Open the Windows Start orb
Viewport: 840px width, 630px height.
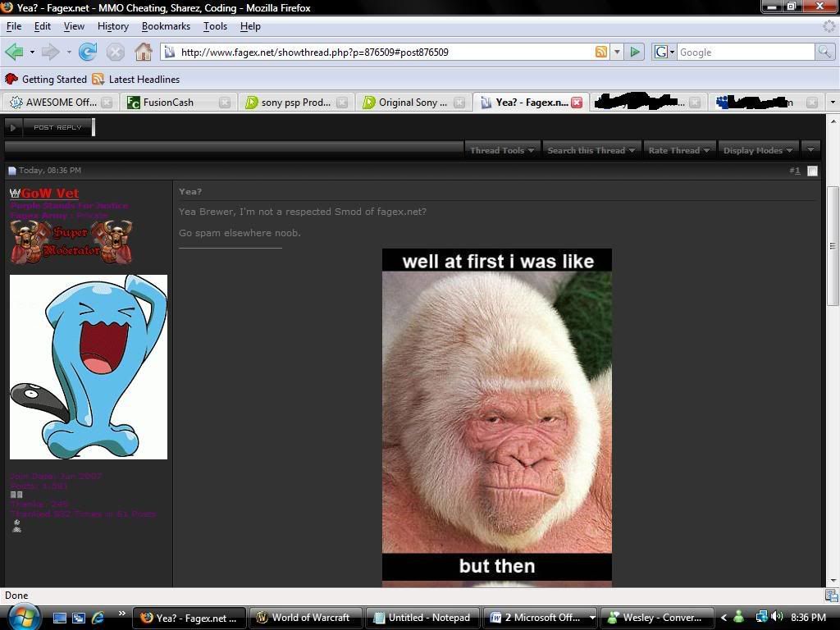pos(24,617)
